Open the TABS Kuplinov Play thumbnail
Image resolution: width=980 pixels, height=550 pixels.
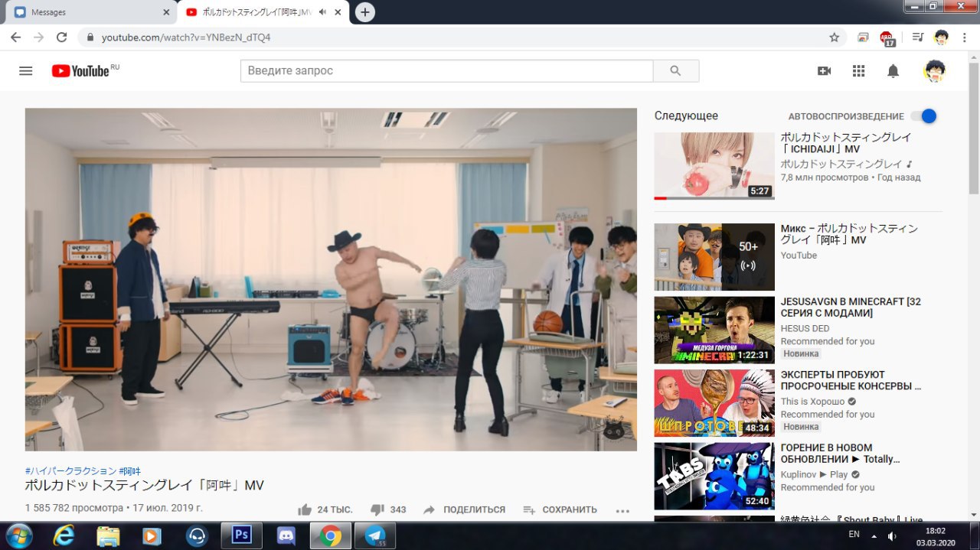(714, 476)
